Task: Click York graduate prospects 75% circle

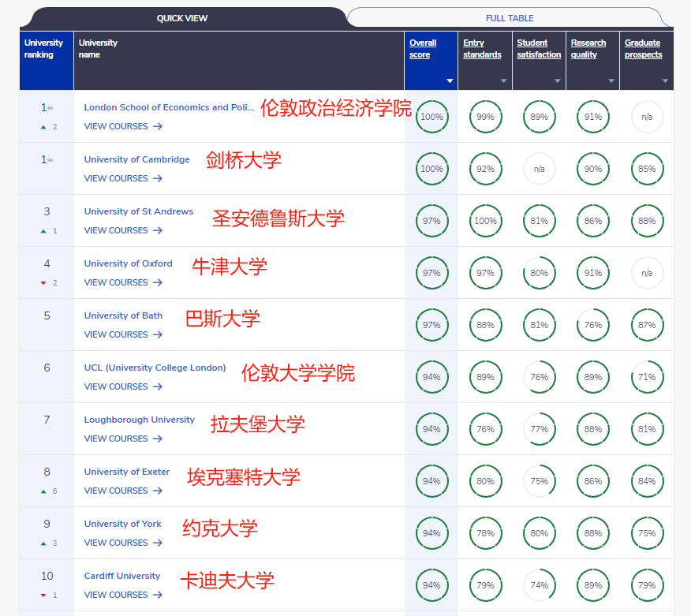Action: click(647, 533)
